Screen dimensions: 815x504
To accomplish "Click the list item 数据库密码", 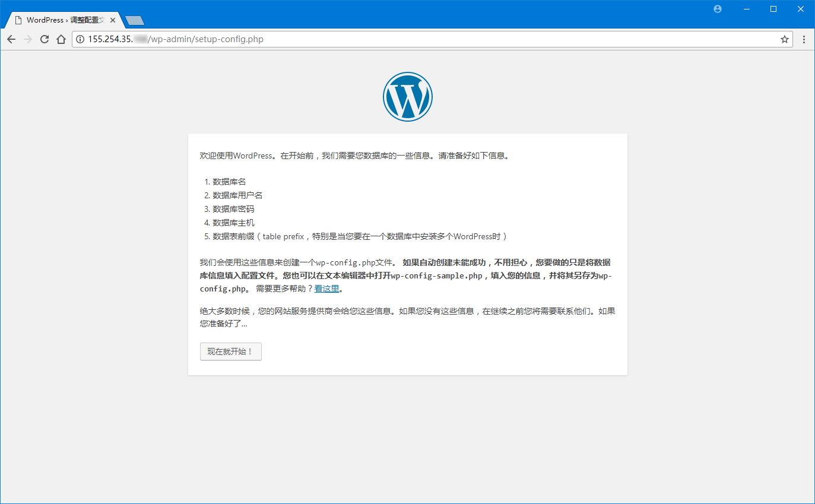I will 233,209.
